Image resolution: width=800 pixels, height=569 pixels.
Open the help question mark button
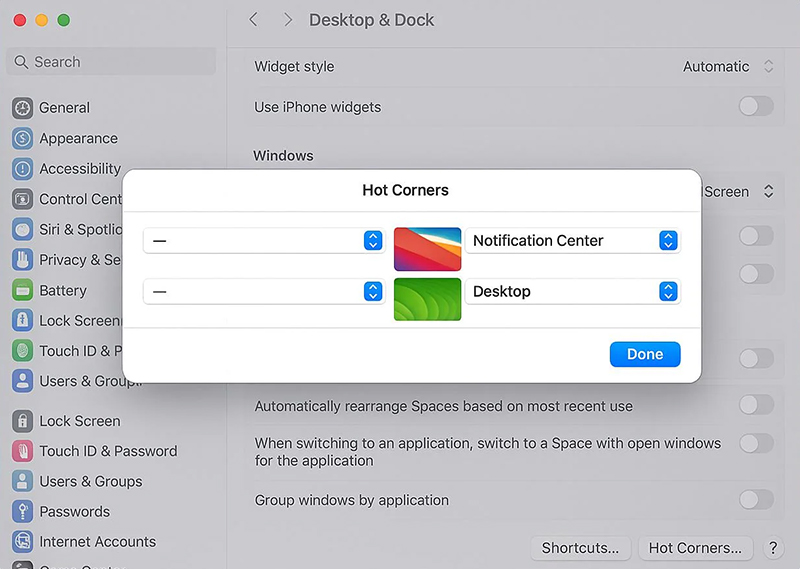(773, 548)
